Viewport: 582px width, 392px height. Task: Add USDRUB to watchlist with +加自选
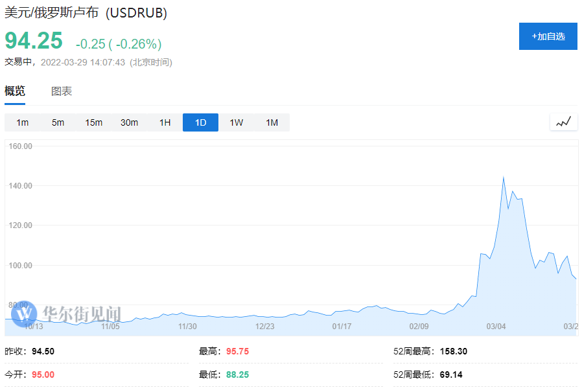pos(548,36)
